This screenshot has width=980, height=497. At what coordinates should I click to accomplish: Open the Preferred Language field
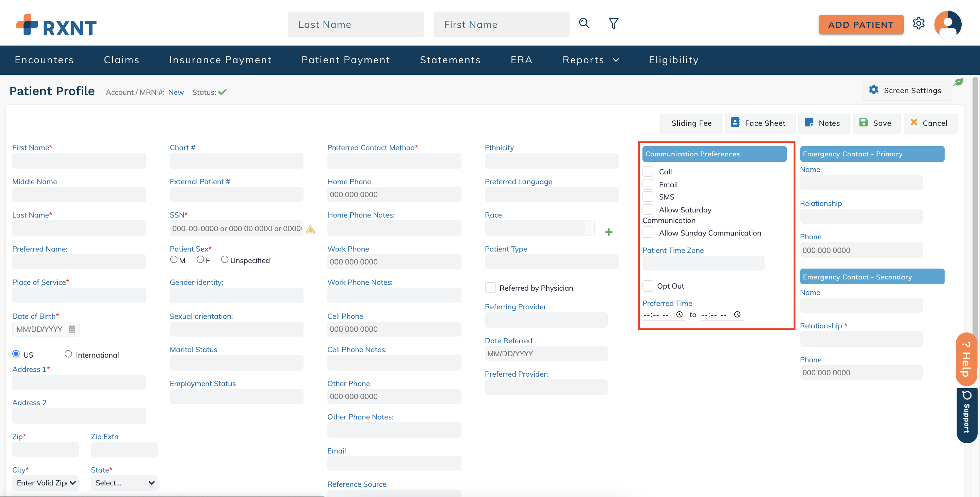551,194
